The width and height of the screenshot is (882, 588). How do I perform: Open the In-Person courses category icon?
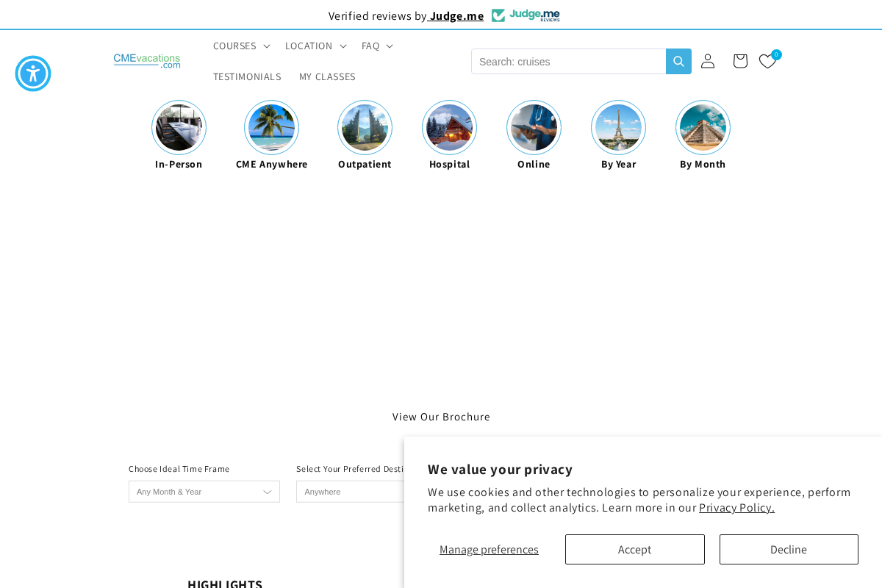pyautogui.click(x=179, y=127)
